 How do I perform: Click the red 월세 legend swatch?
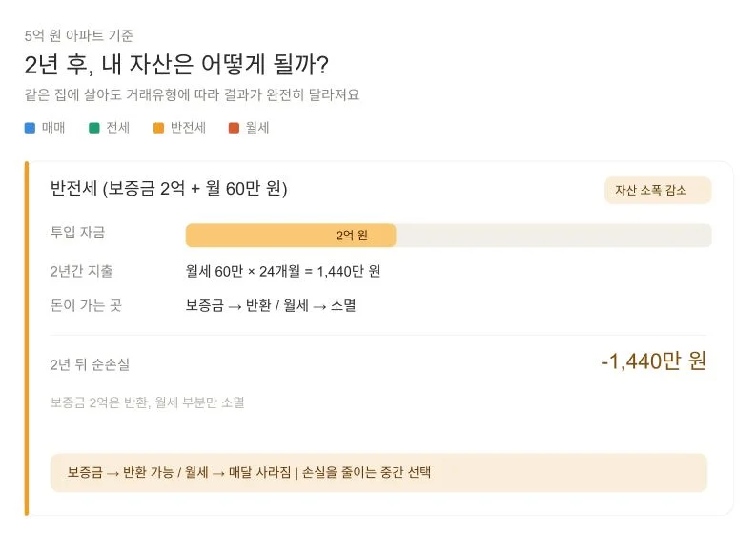coord(234,128)
